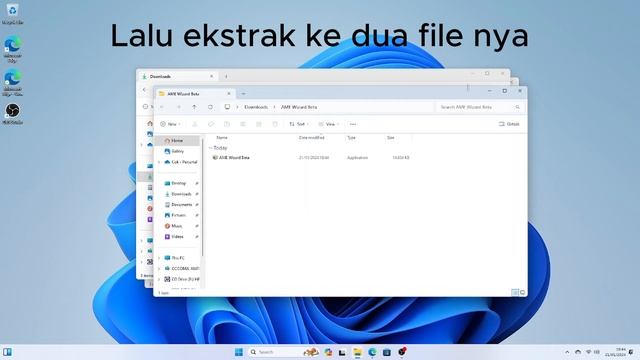Go to Downloads in the address breadcrumb

click(x=256, y=107)
